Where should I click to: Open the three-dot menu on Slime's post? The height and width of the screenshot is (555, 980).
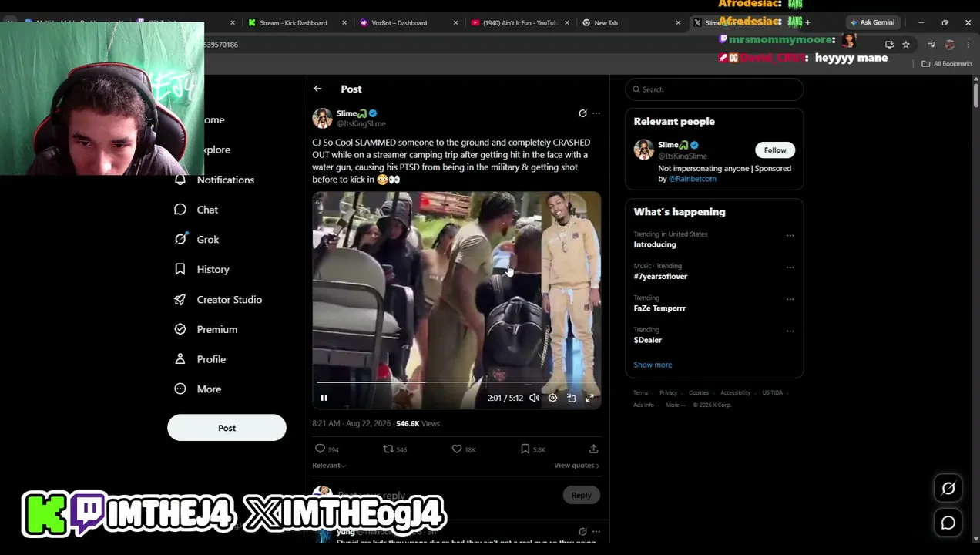coord(596,113)
